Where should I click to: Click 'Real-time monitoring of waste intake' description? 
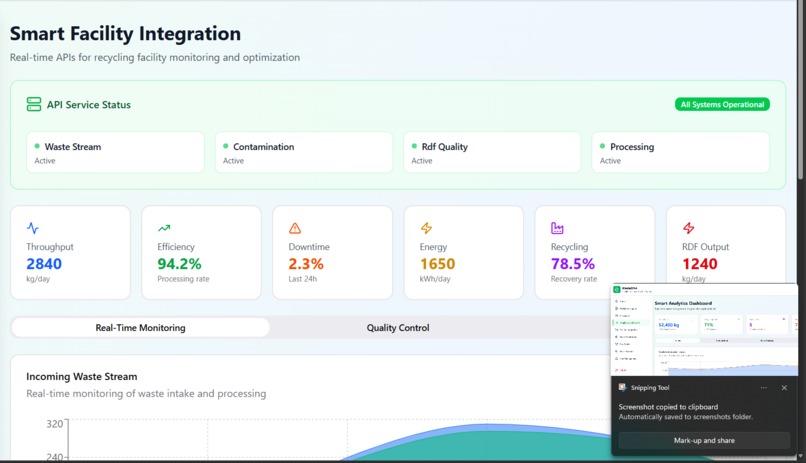[146, 393]
